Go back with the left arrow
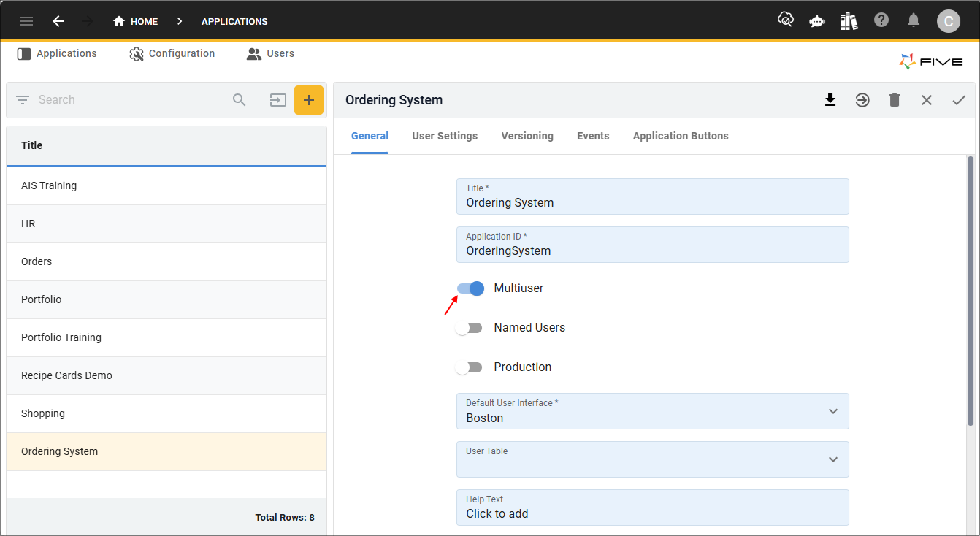 coord(58,21)
